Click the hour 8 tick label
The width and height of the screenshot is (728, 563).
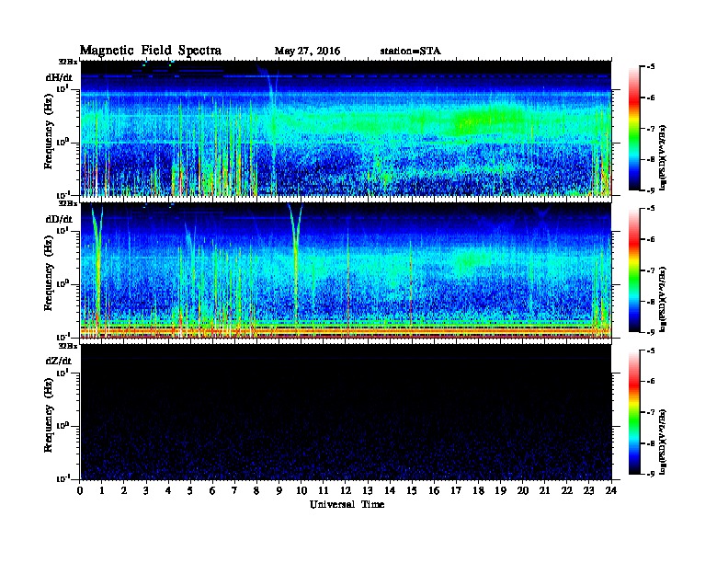pos(256,490)
